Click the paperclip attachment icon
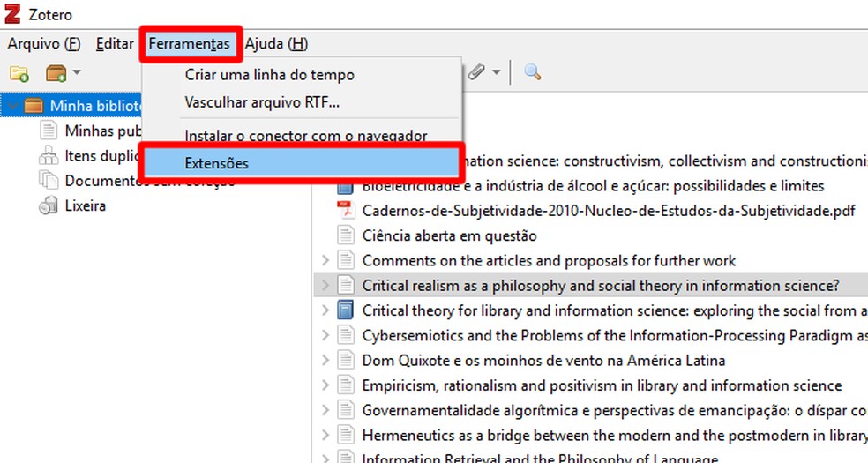This screenshot has height=463, width=868. pyautogui.click(x=476, y=72)
